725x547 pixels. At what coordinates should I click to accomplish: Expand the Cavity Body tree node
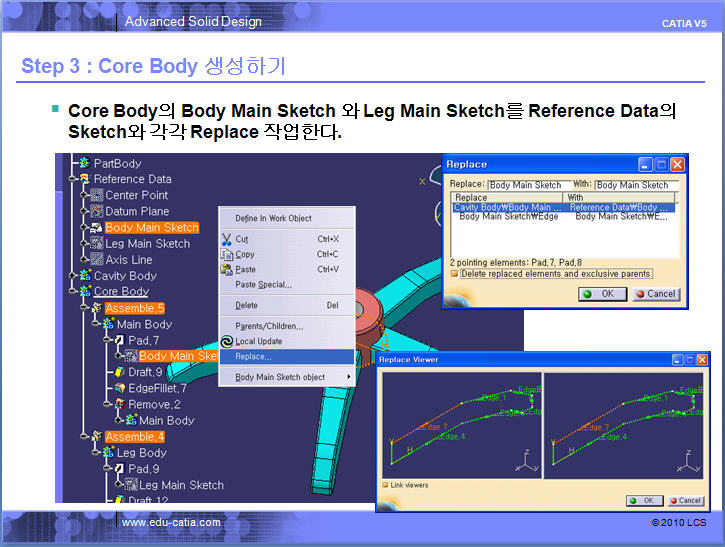pyautogui.click(x=73, y=276)
